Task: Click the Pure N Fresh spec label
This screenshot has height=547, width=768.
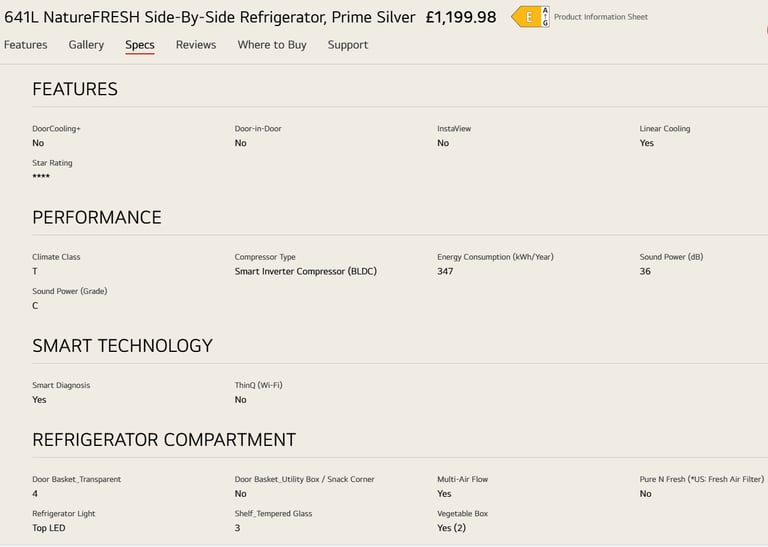Action: (701, 479)
